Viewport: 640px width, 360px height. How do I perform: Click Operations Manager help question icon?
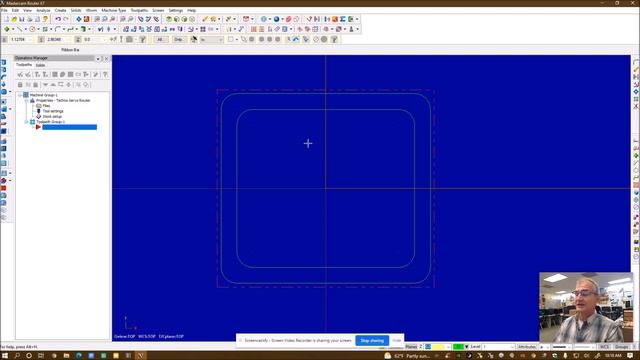pyautogui.click(x=105, y=74)
